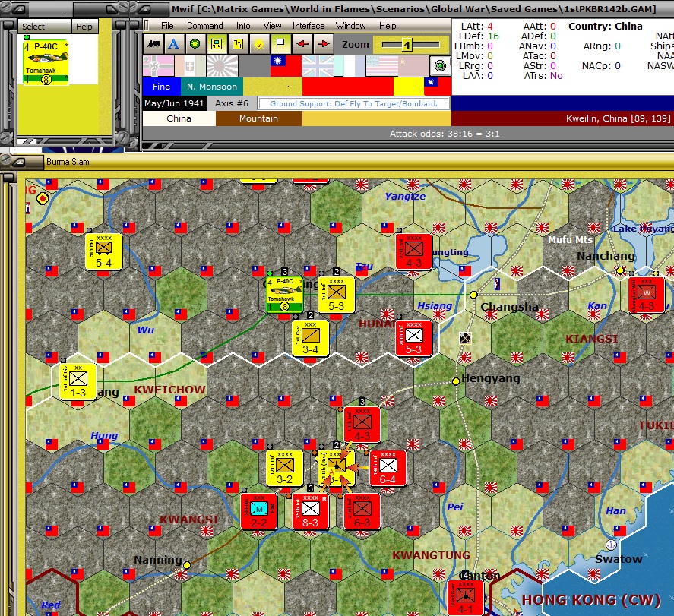
Task: Click the Axis #6 impulse label
Action: point(232,103)
